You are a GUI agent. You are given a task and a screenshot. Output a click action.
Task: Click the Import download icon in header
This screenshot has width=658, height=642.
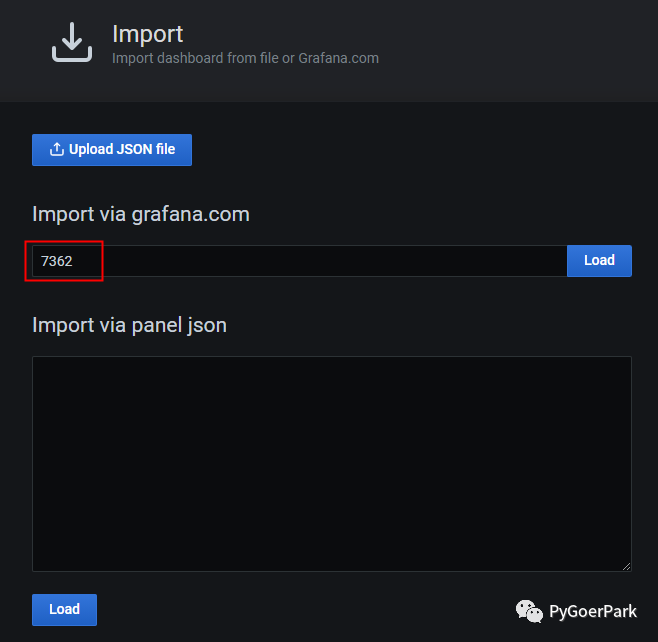coord(72,42)
